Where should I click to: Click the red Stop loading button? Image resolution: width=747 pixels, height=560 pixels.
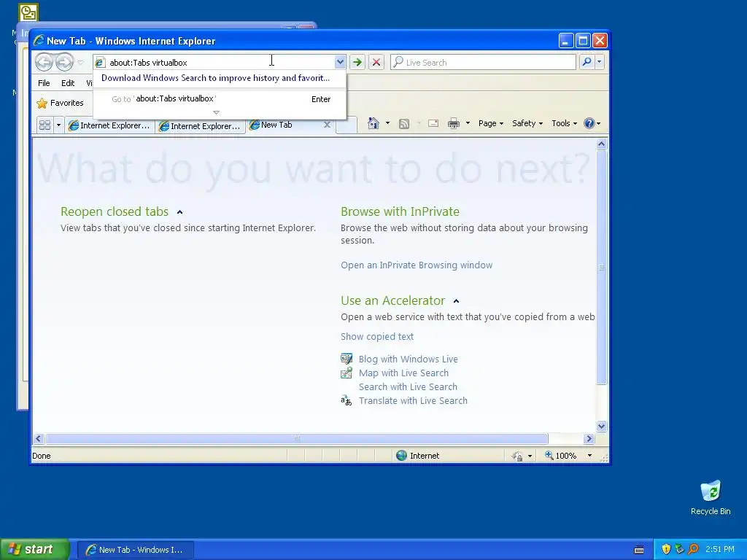click(x=376, y=63)
